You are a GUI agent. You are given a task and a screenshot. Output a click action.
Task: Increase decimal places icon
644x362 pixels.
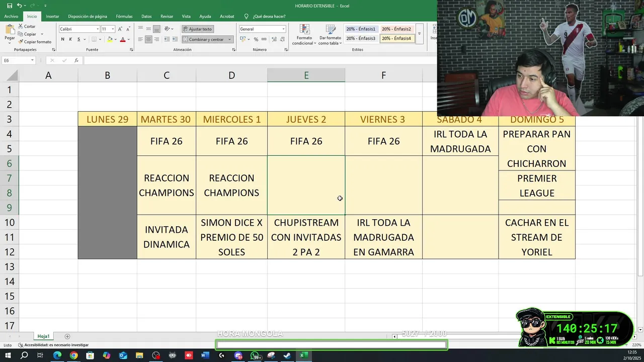(x=273, y=39)
